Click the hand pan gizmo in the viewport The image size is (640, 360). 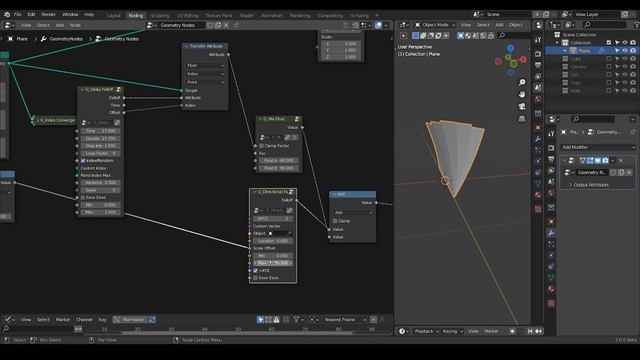(522, 94)
